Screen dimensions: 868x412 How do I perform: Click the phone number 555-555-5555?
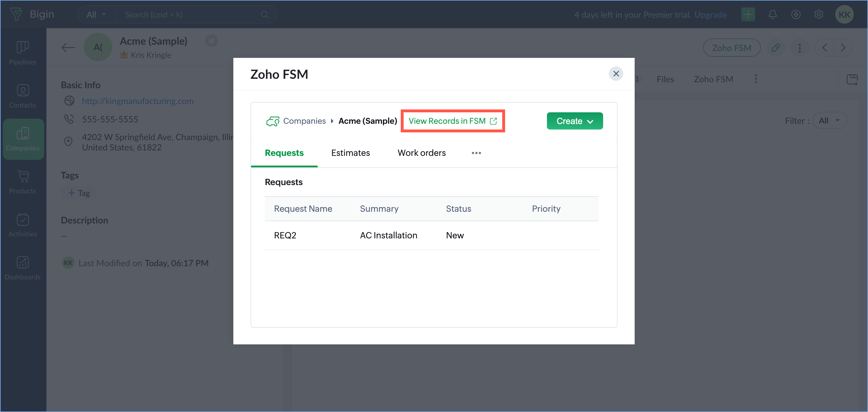(x=110, y=119)
